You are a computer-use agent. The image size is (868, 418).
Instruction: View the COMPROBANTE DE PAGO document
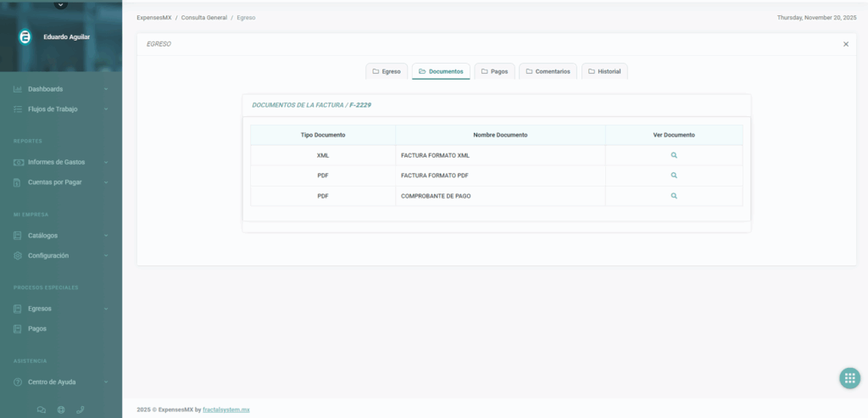[674, 196]
